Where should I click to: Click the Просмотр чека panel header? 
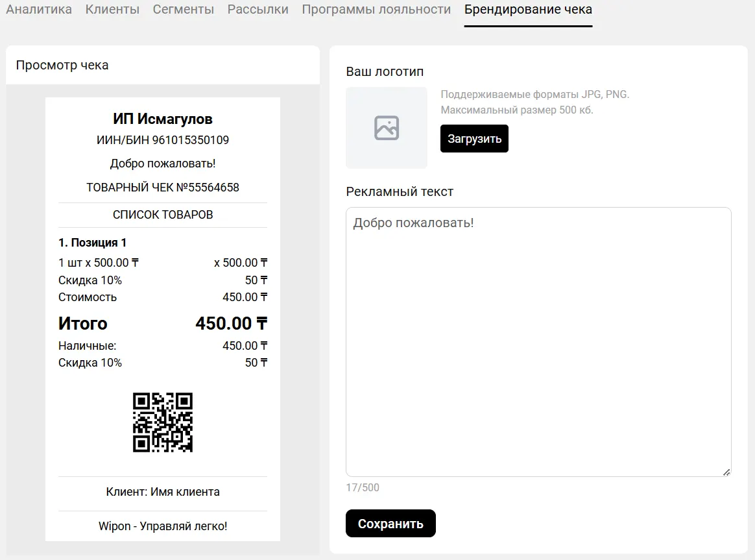[62, 65]
